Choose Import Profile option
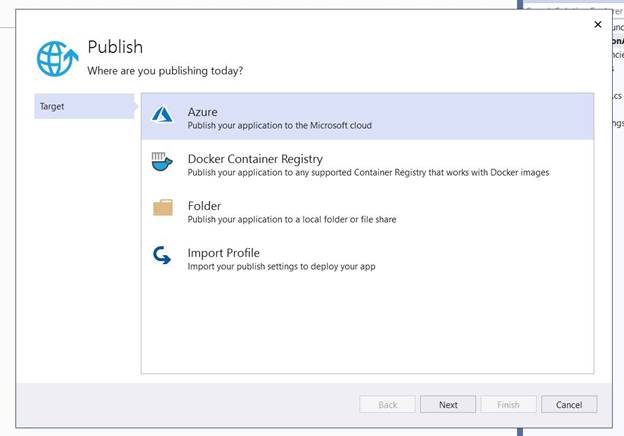Screen dimensions: 624x436 point(367,258)
